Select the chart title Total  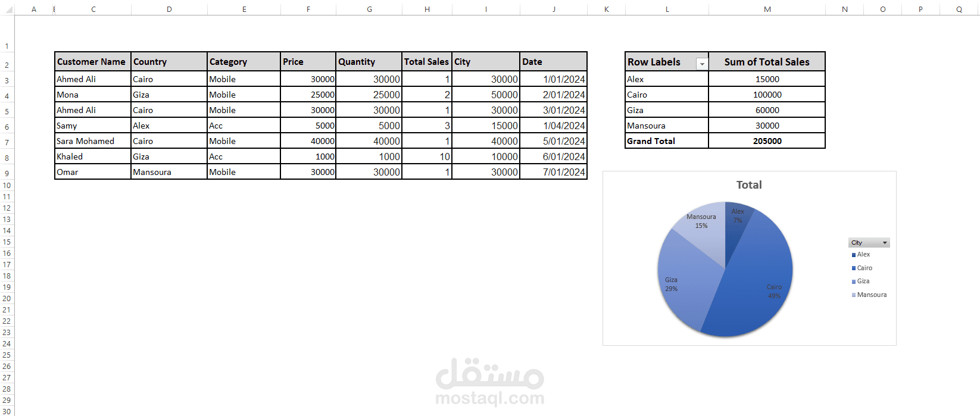749,185
